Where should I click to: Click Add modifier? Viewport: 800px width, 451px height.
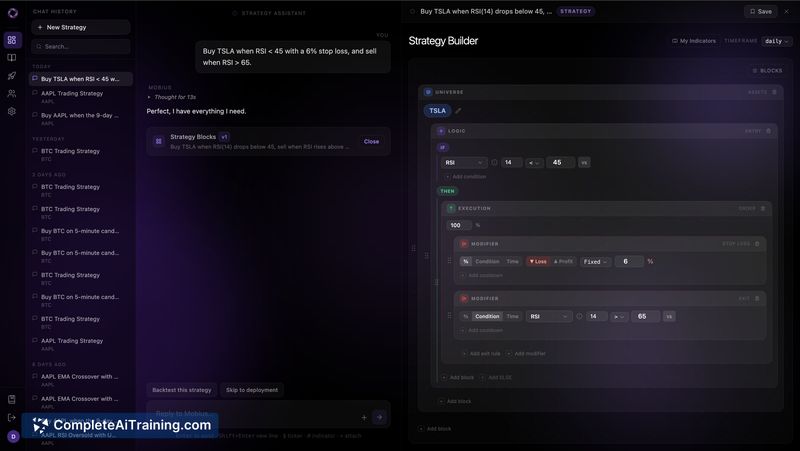coord(526,354)
